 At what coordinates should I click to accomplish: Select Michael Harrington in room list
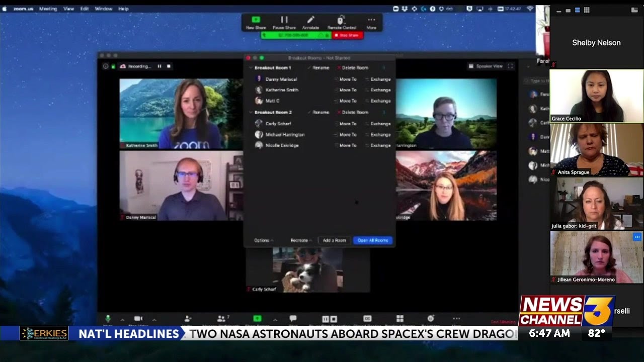[285, 135]
